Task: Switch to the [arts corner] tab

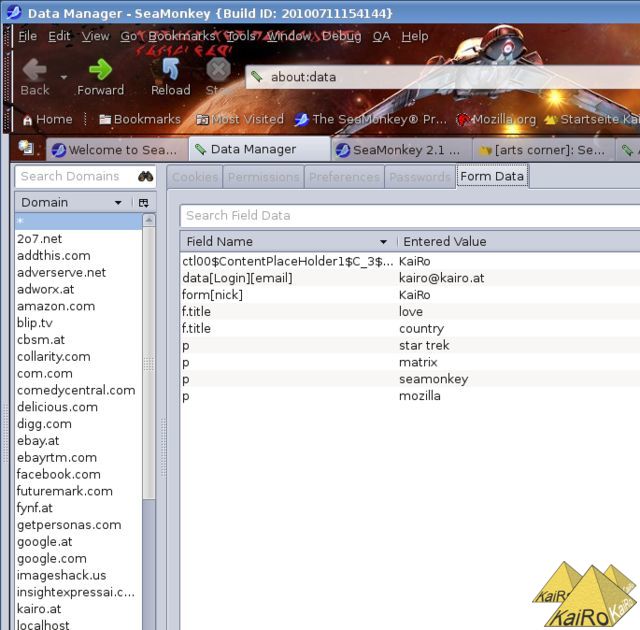Action: 544,150
